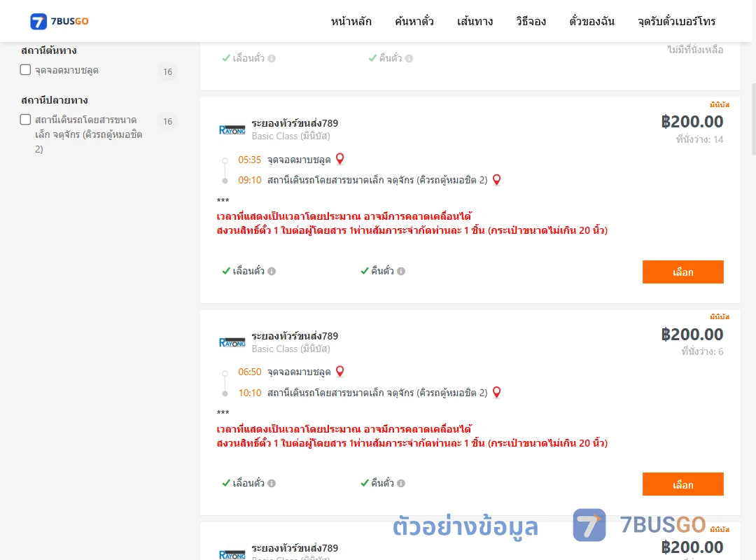
Task: Click Rayong operator logo in 06:50 card
Action: click(232, 342)
